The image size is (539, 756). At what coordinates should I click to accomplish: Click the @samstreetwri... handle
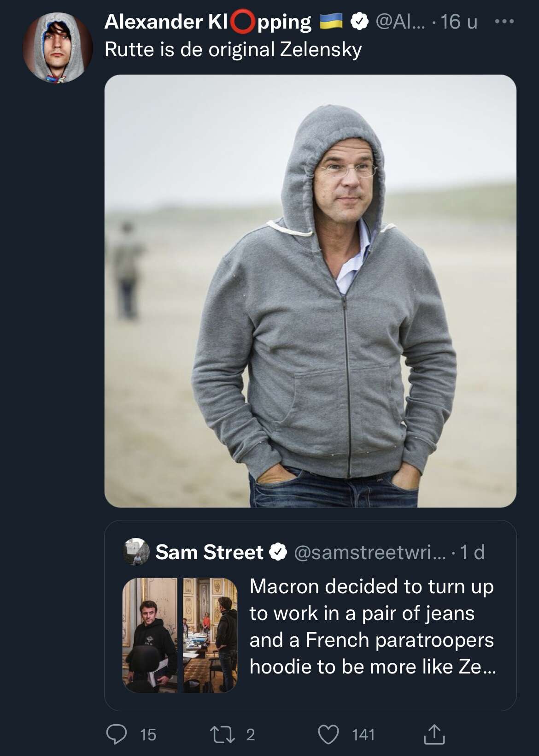[369, 552]
